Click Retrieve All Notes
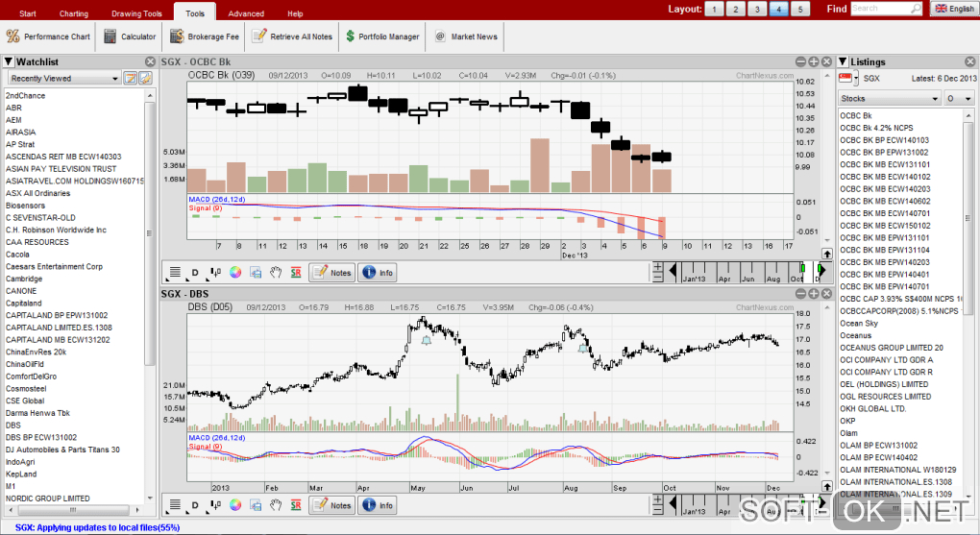The image size is (980, 535). pos(292,36)
